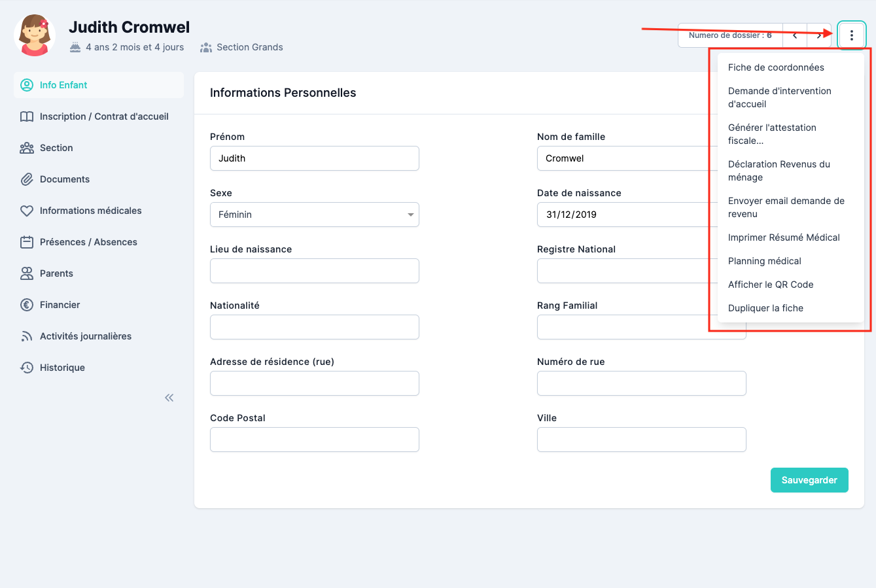This screenshot has width=876, height=588.
Task: Collapse the sidebar with double chevron
Action: coord(169,398)
